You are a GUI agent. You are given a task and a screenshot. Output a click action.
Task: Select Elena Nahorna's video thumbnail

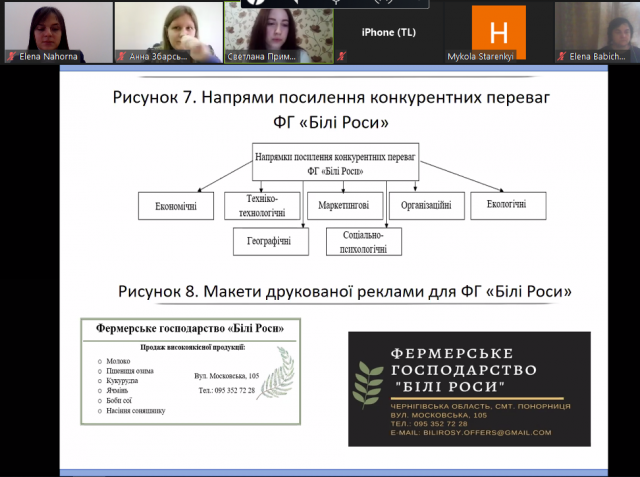coord(58,32)
